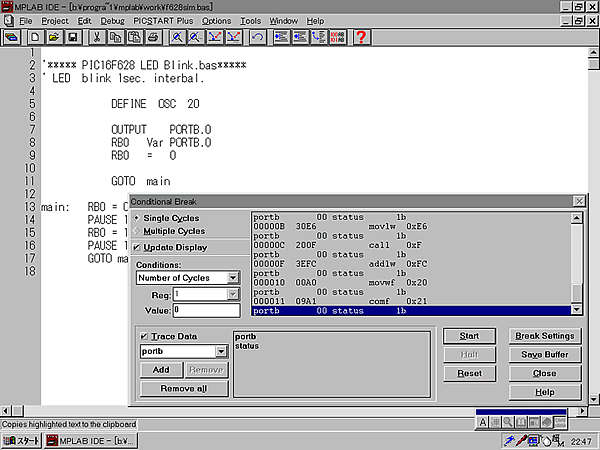
Task: Open the portb trace data dropdown
Action: tap(221, 352)
